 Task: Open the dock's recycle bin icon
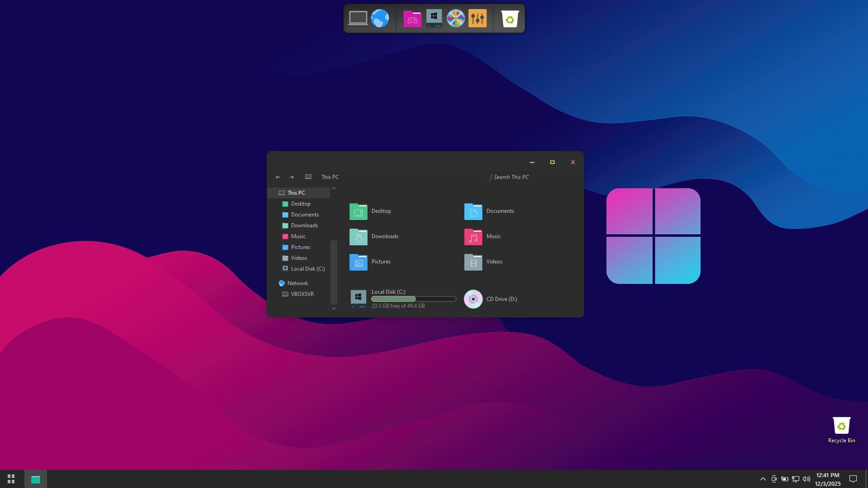[509, 19]
